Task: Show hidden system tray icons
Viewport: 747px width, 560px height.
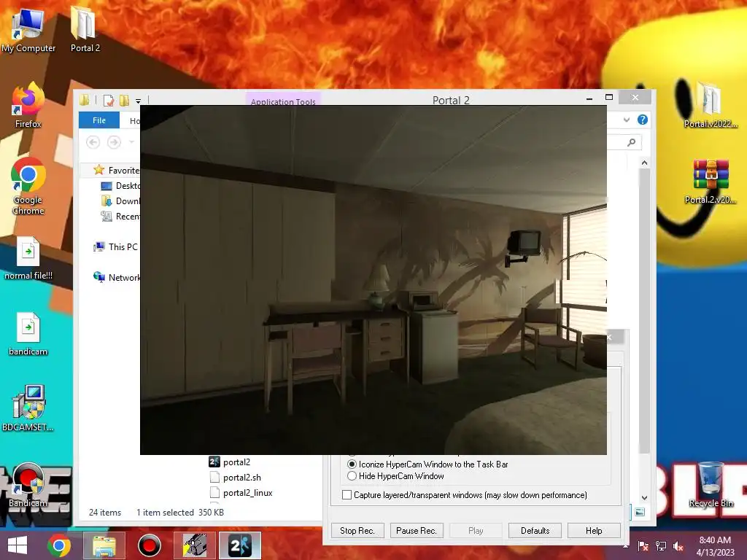Action: click(625, 546)
